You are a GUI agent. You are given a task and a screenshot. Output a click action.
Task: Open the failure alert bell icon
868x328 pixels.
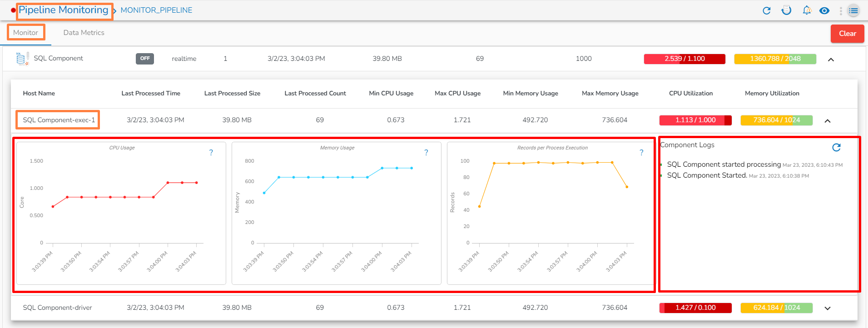(807, 10)
